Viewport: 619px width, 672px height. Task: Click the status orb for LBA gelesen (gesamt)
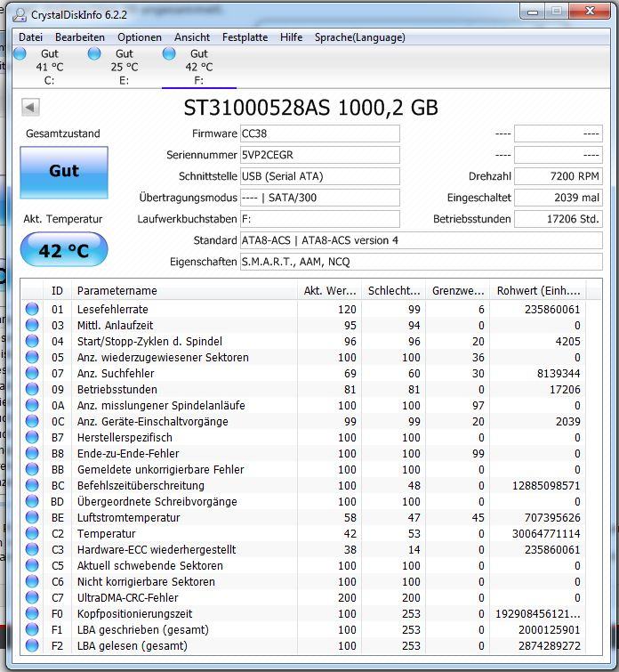(32, 645)
